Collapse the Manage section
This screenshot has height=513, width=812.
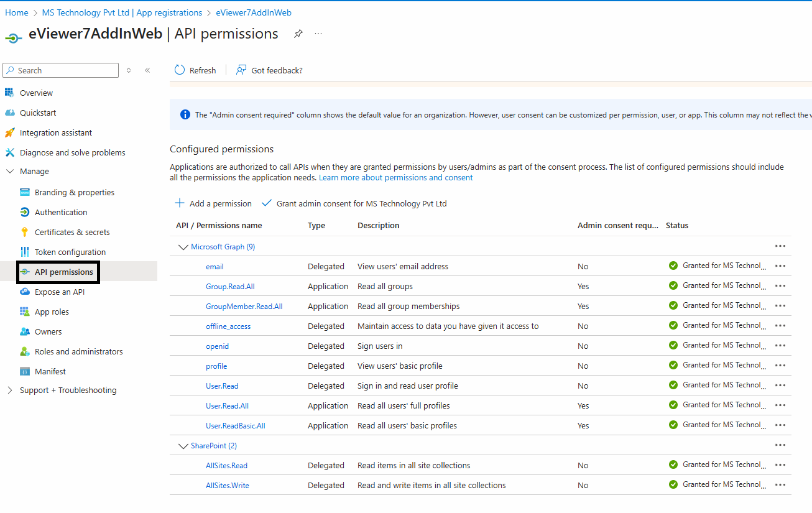[10, 171]
